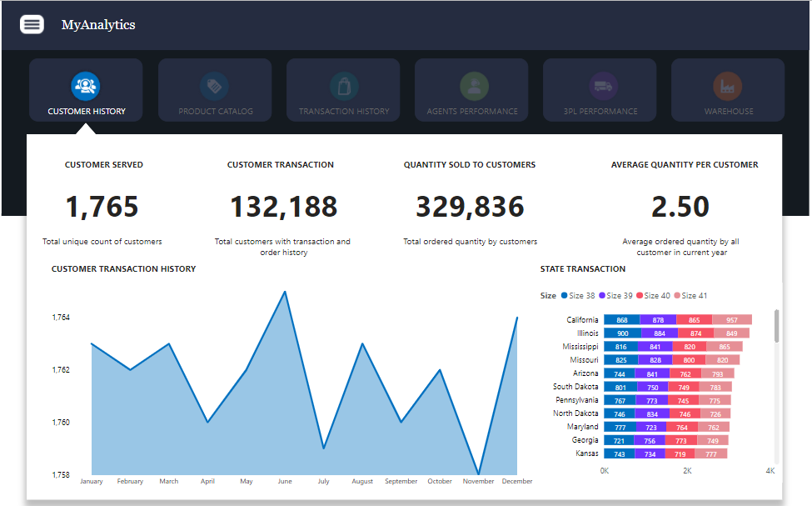Click the State Transaction chart scrollbar
The height and width of the screenshot is (506, 812).
[777, 327]
